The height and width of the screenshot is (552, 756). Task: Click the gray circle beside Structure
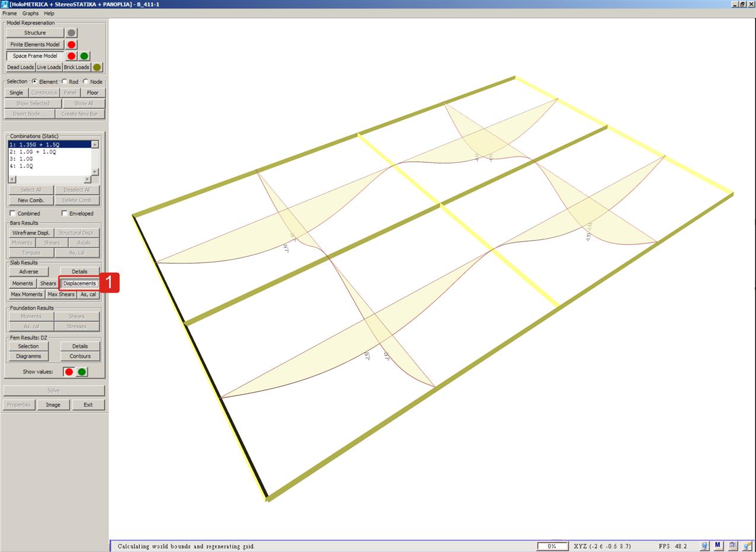[x=72, y=33]
